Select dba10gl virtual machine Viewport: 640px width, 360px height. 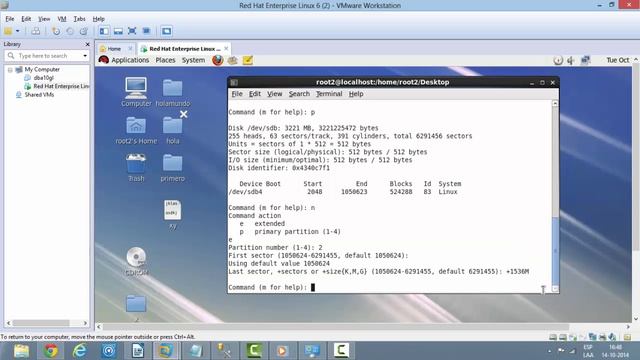43,78
